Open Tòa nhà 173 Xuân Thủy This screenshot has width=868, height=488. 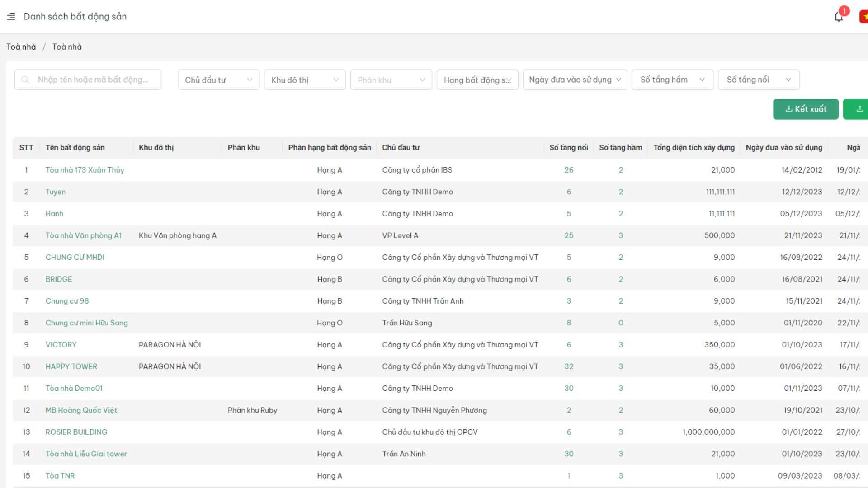click(x=85, y=170)
